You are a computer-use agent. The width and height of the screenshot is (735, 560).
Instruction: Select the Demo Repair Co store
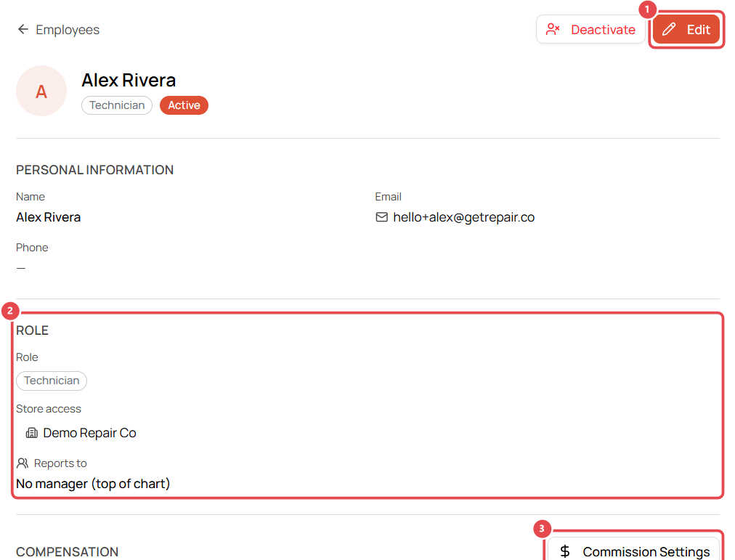89,433
